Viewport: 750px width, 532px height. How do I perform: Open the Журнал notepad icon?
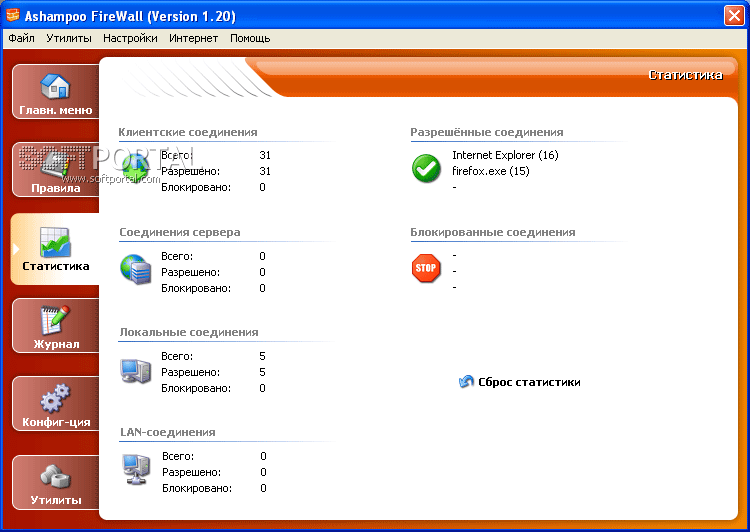click(x=55, y=320)
